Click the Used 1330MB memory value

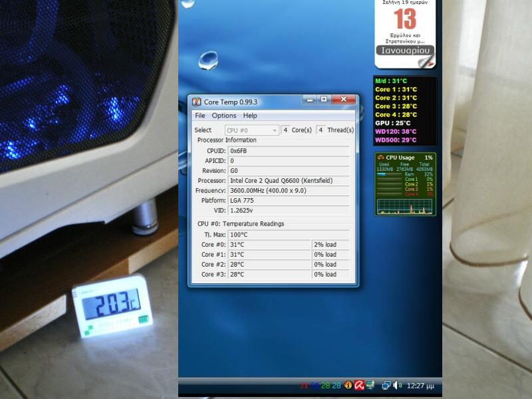385,169
